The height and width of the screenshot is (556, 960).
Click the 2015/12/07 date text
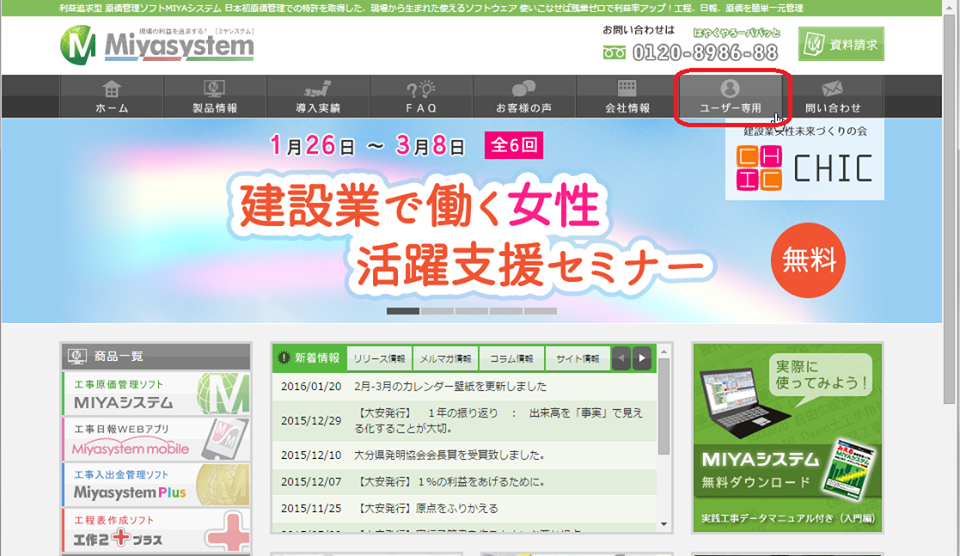[311, 482]
